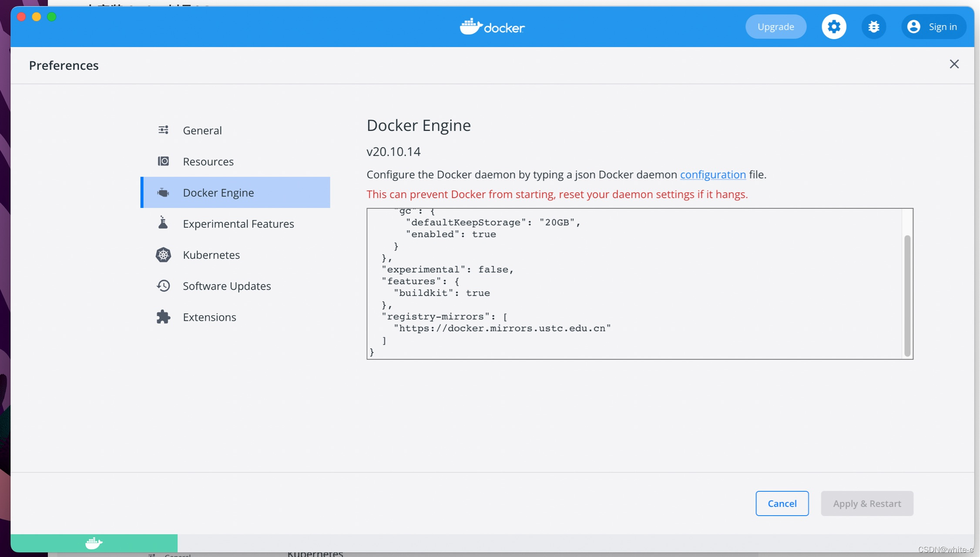980x557 pixels.
Task: Click the JSON editor vertical scrollbar
Action: pyautogui.click(x=907, y=296)
